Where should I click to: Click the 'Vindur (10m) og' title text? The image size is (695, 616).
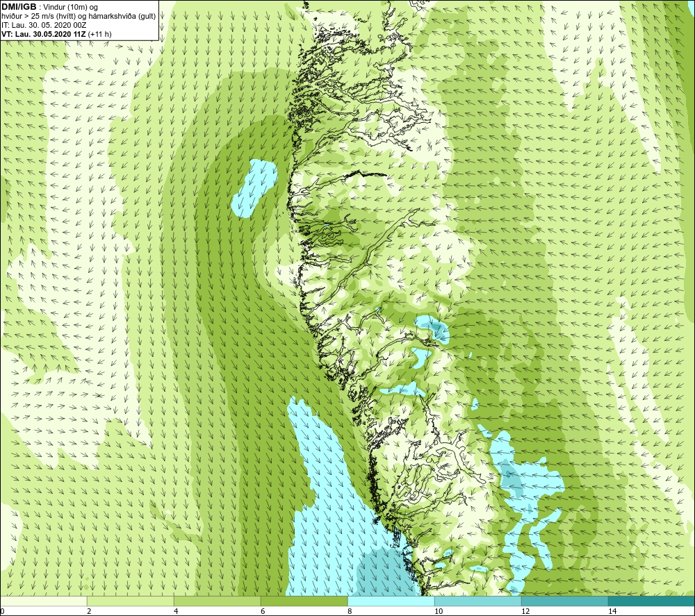70,7
